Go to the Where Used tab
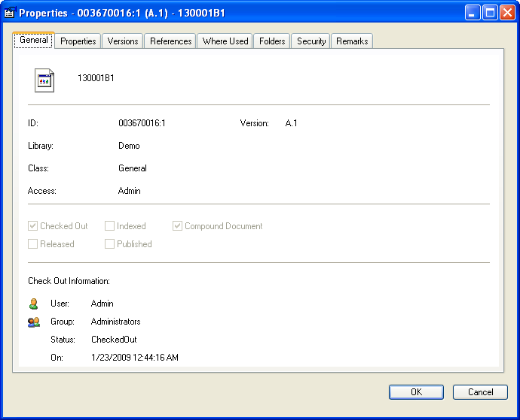 click(x=225, y=41)
